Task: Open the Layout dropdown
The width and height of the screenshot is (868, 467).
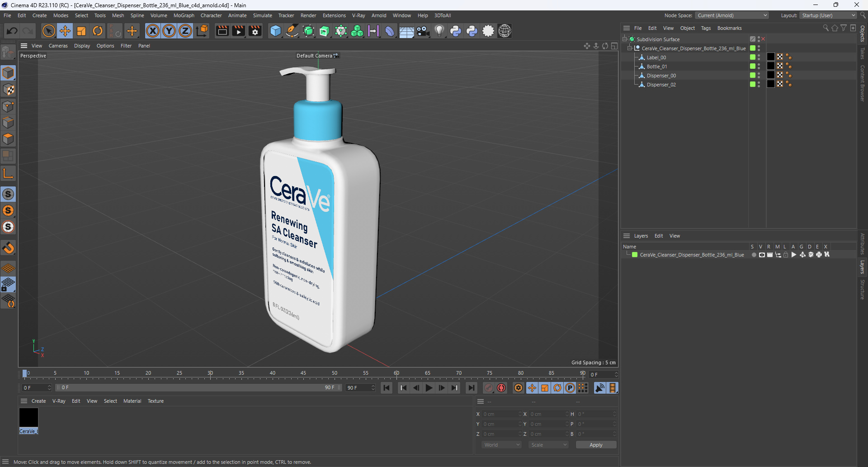Action: tap(828, 15)
